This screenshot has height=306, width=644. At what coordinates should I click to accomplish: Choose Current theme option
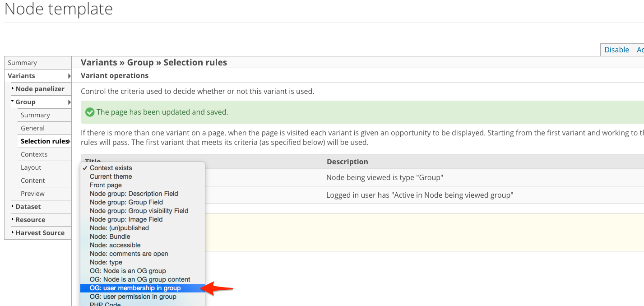143,176
